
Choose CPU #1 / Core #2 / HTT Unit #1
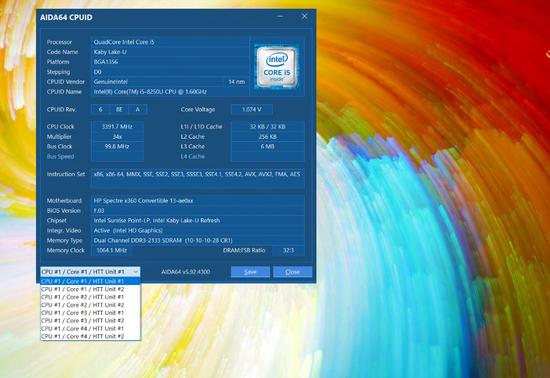[x=90, y=297]
